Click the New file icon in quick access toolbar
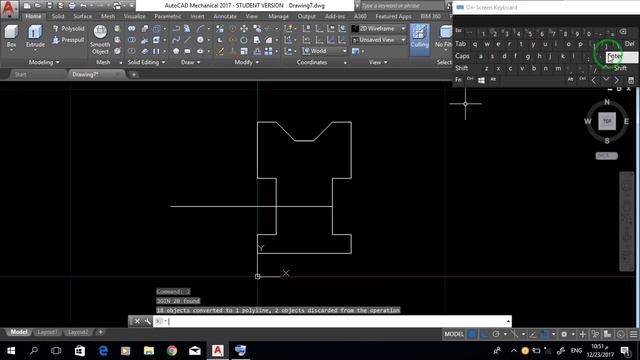Screen dimensions: 640x360 point(27,6)
